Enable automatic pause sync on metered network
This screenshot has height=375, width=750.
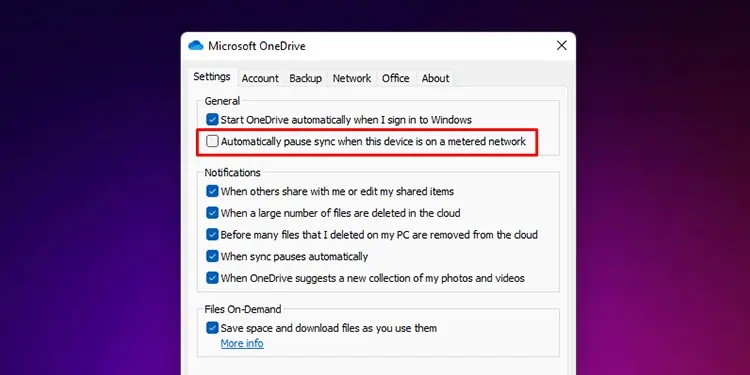(212, 141)
